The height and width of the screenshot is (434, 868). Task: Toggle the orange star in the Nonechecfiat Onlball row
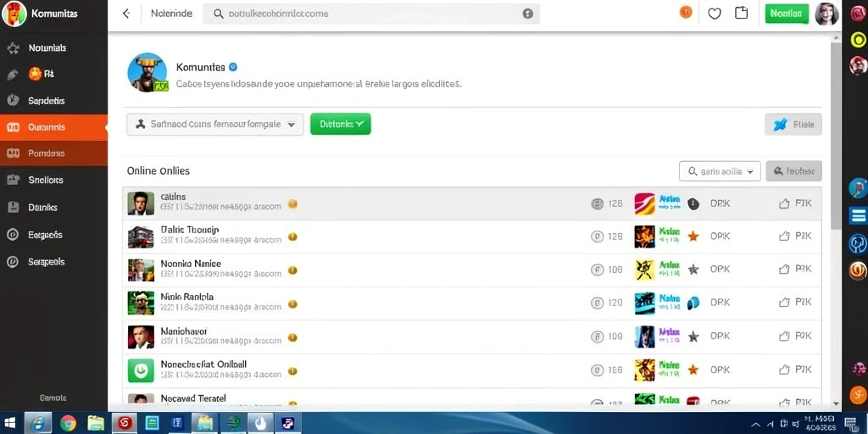[x=693, y=370]
